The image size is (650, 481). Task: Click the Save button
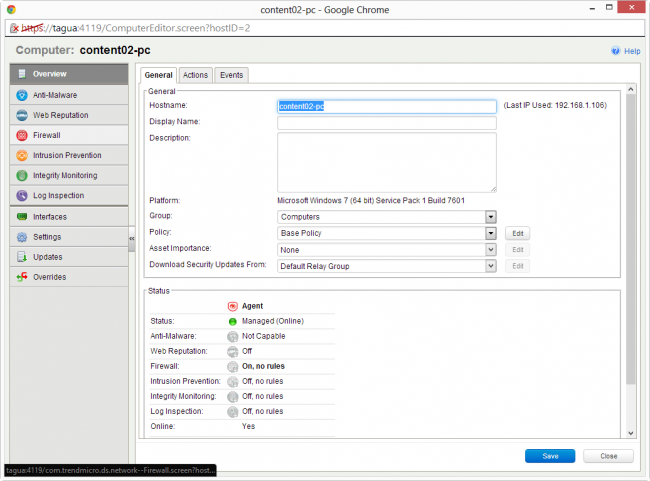(549, 456)
